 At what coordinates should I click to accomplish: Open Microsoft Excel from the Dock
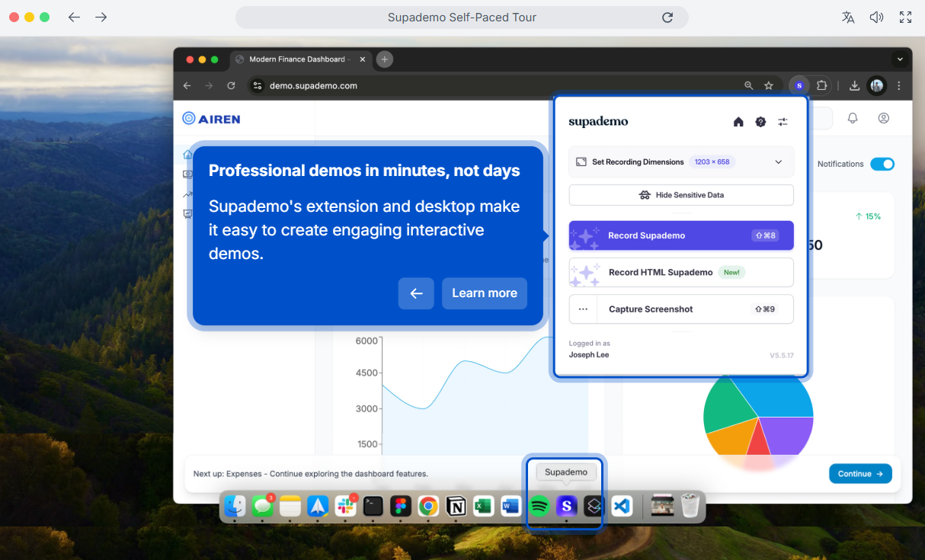tap(483, 506)
